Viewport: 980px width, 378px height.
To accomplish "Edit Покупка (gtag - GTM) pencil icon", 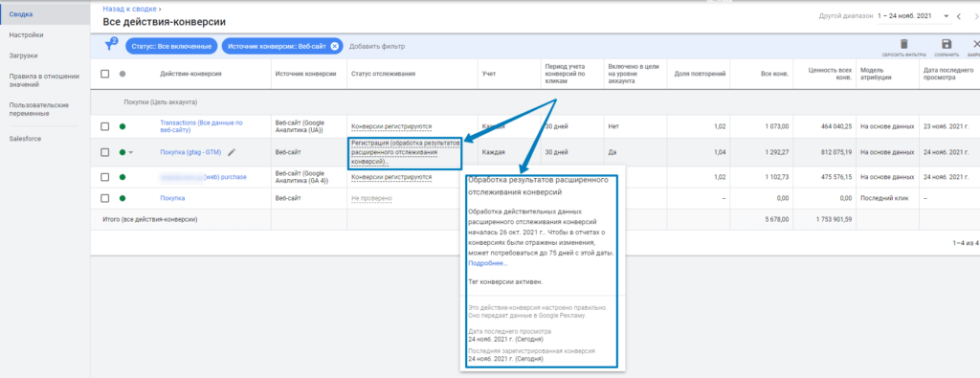I will pyautogui.click(x=232, y=152).
